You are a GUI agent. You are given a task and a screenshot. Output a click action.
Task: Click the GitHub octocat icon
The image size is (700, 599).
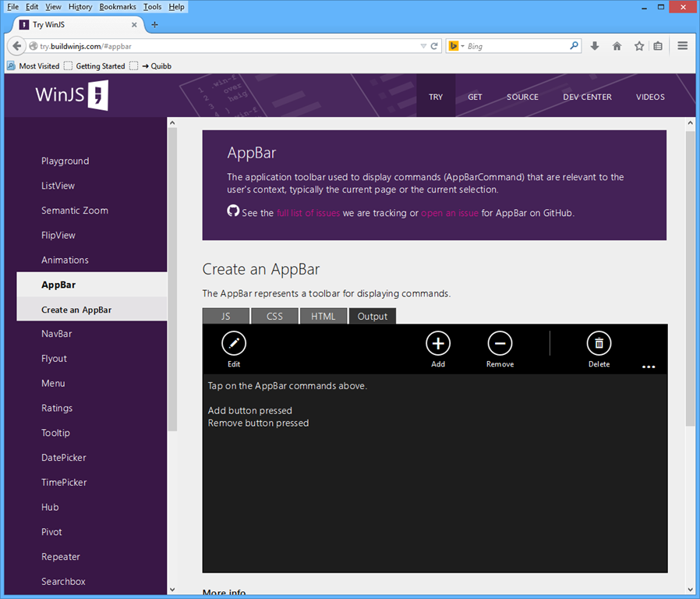tap(233, 211)
